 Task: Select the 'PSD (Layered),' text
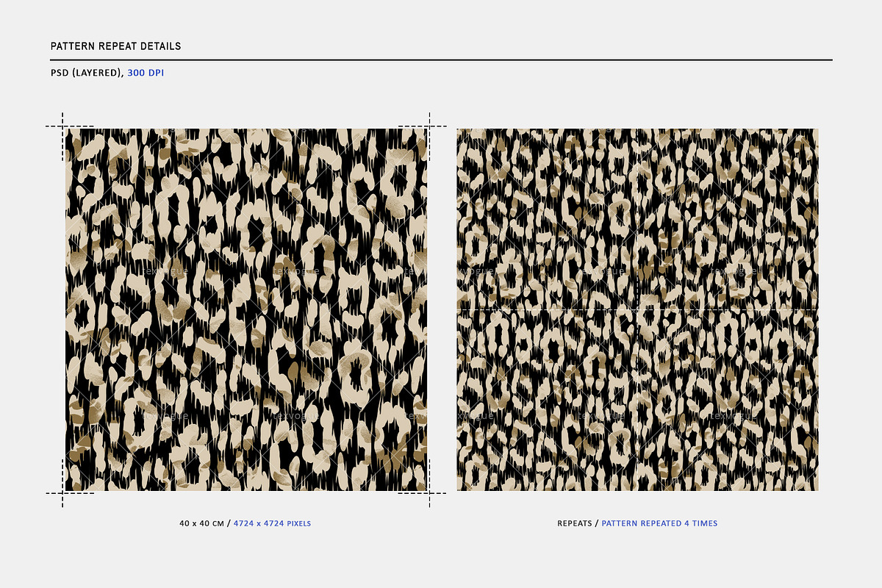(x=87, y=73)
